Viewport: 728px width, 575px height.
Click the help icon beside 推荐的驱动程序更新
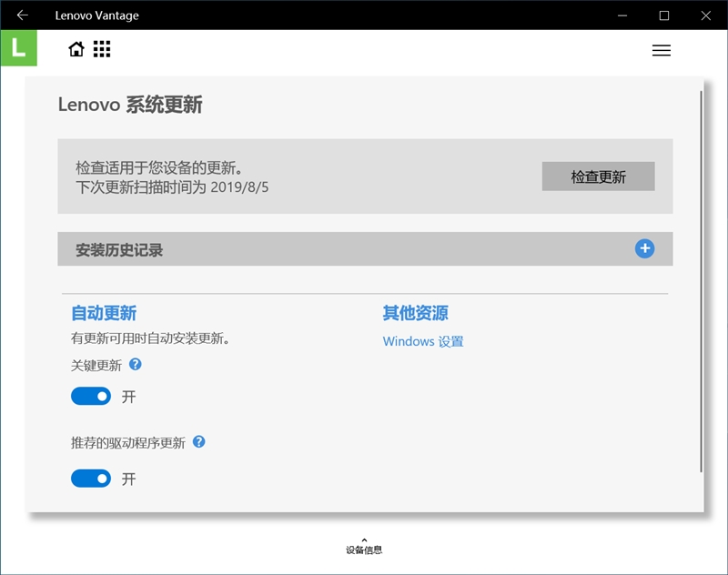(x=199, y=442)
